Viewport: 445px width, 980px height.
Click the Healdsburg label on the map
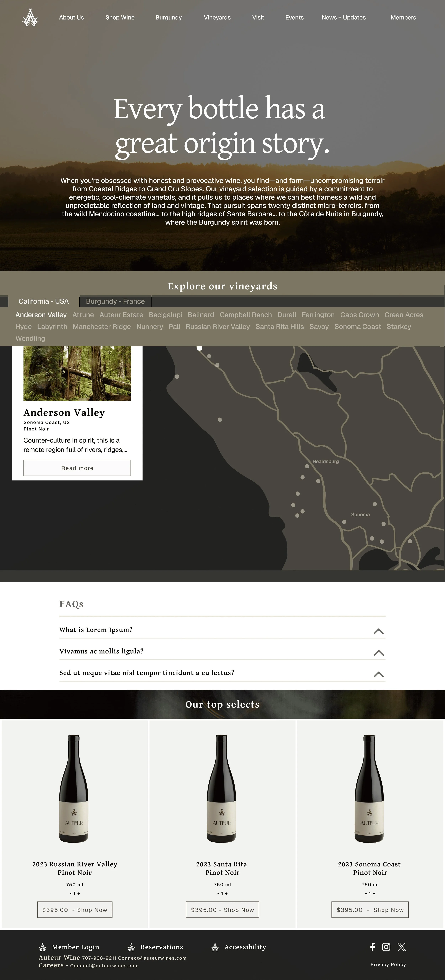(x=325, y=462)
